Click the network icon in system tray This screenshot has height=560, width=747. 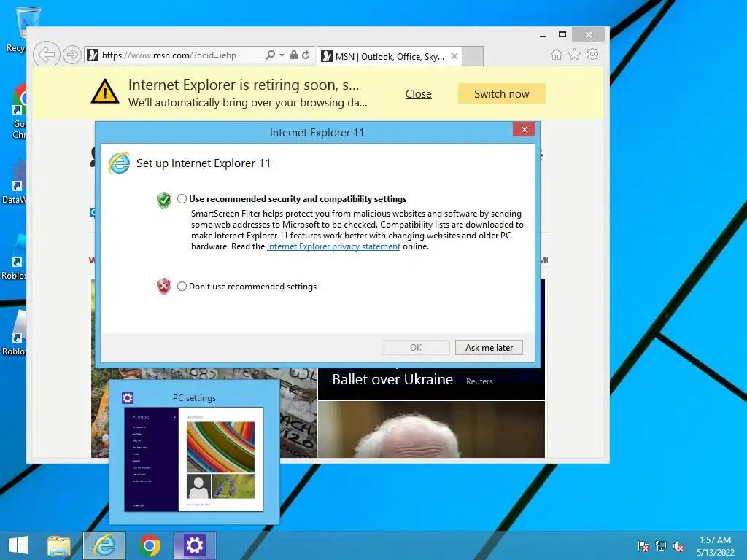[x=661, y=546]
